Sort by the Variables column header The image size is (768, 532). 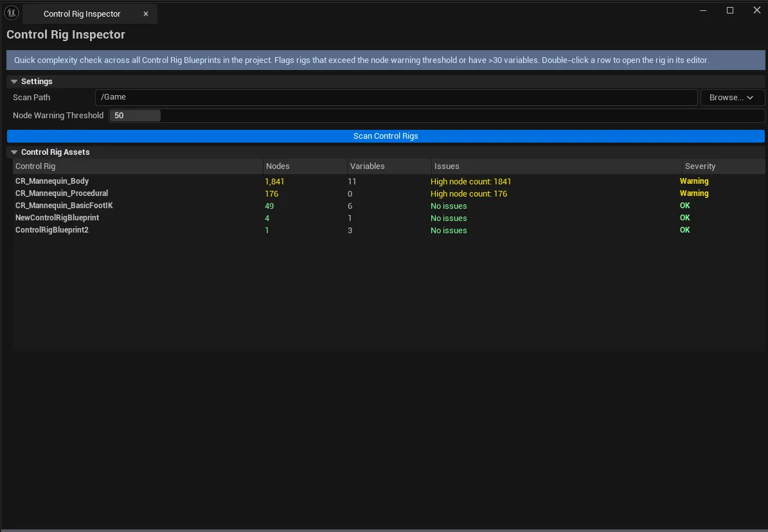389,166
